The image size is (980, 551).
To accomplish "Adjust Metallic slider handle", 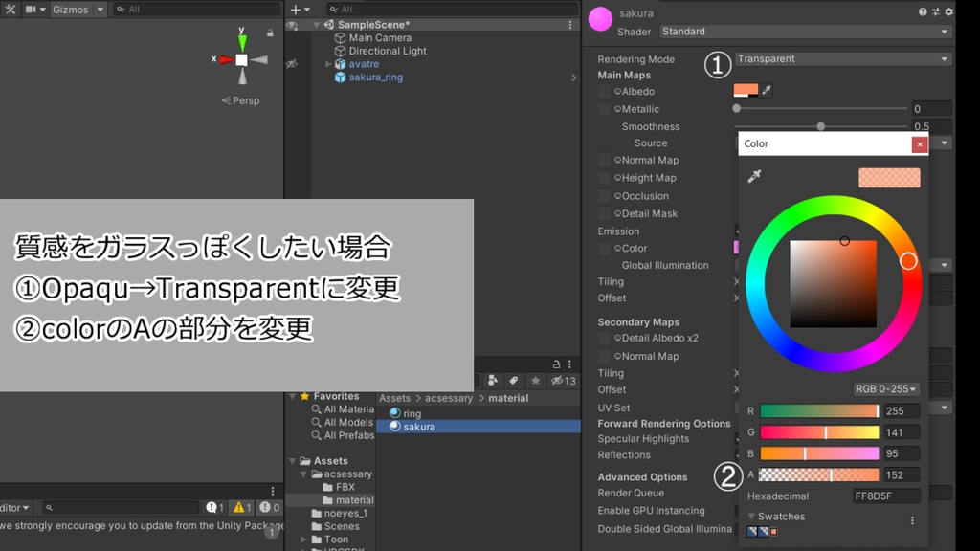I will pyautogui.click(x=736, y=109).
